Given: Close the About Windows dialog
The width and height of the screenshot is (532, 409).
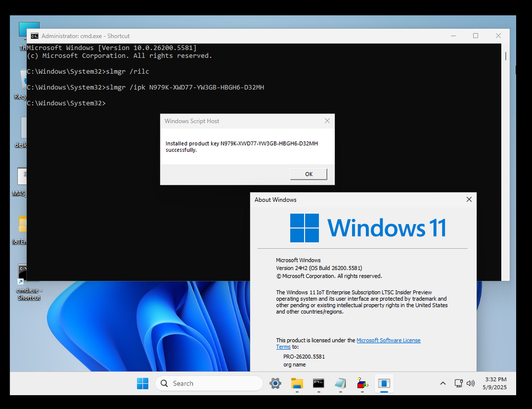Looking at the screenshot, I should pyautogui.click(x=469, y=199).
